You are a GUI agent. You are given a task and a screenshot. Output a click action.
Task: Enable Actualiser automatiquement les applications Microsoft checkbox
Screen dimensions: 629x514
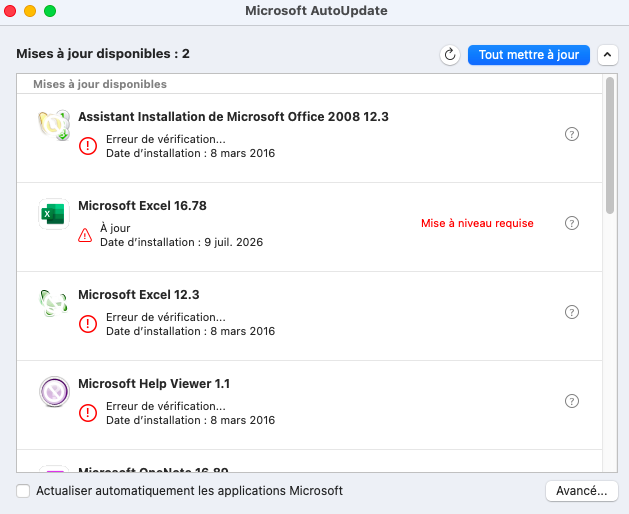[23, 491]
